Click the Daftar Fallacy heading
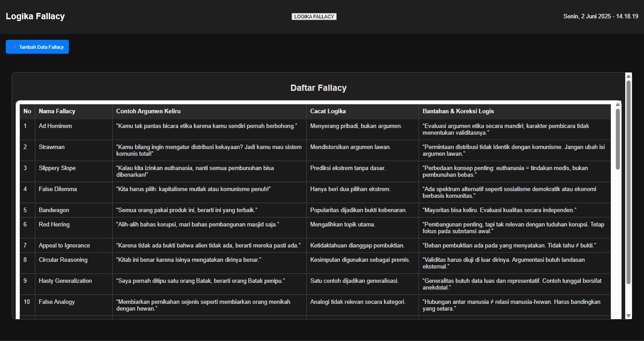Screen dimensions: 644x341 point(318,88)
